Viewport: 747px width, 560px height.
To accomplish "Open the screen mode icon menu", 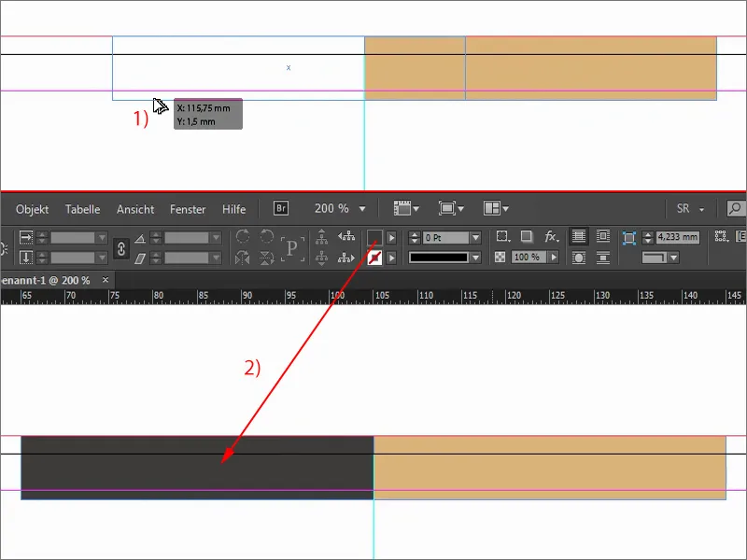I will [x=451, y=208].
